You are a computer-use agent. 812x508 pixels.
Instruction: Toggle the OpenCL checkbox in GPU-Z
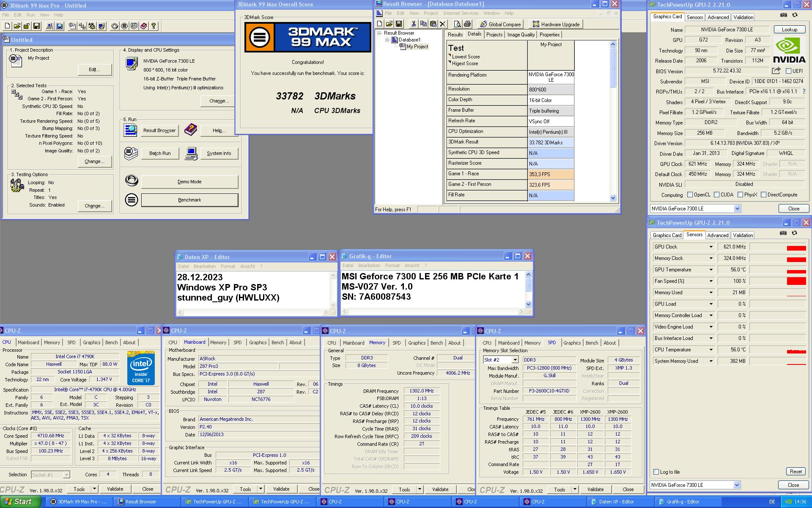[690, 195]
